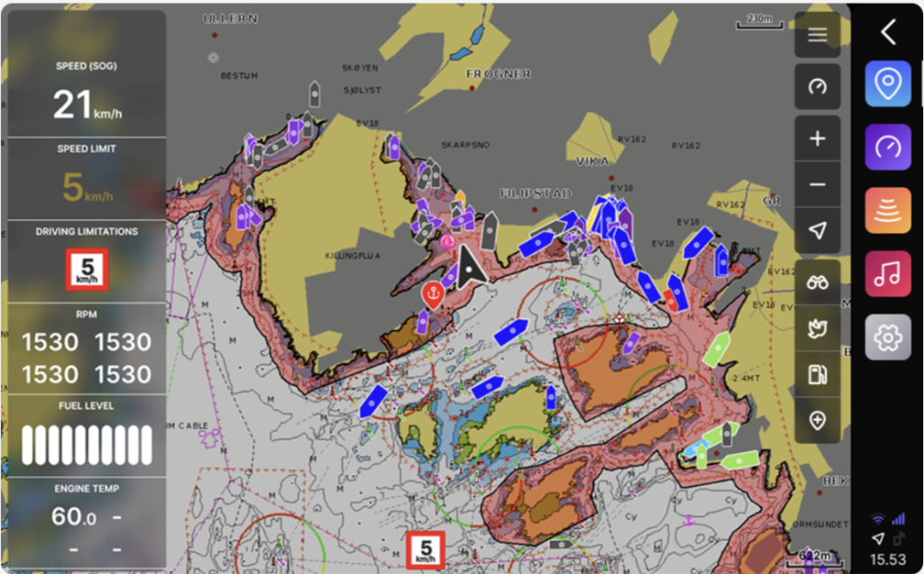
Task: Select the black own-boat arrow marker
Action: pyautogui.click(x=468, y=267)
